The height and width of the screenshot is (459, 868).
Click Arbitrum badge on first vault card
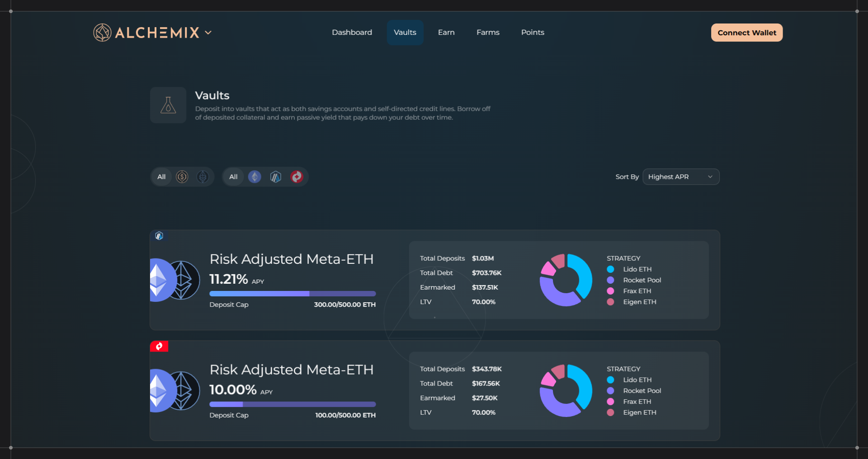(x=159, y=236)
